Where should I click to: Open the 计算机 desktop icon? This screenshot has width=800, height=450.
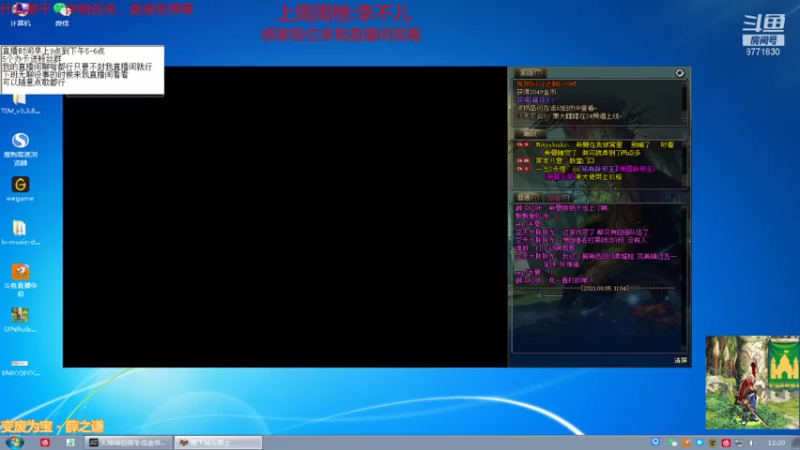point(20,13)
